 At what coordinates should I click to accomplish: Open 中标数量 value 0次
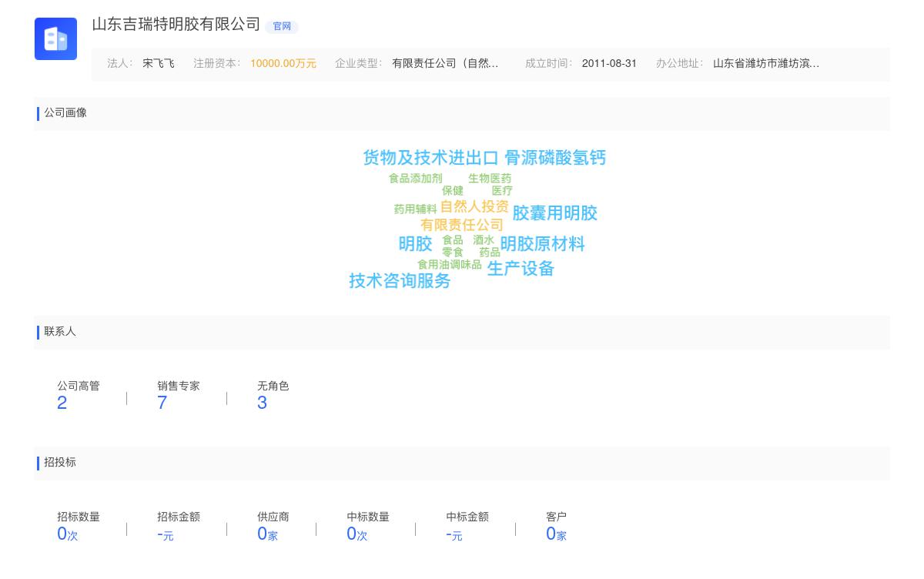click(357, 534)
